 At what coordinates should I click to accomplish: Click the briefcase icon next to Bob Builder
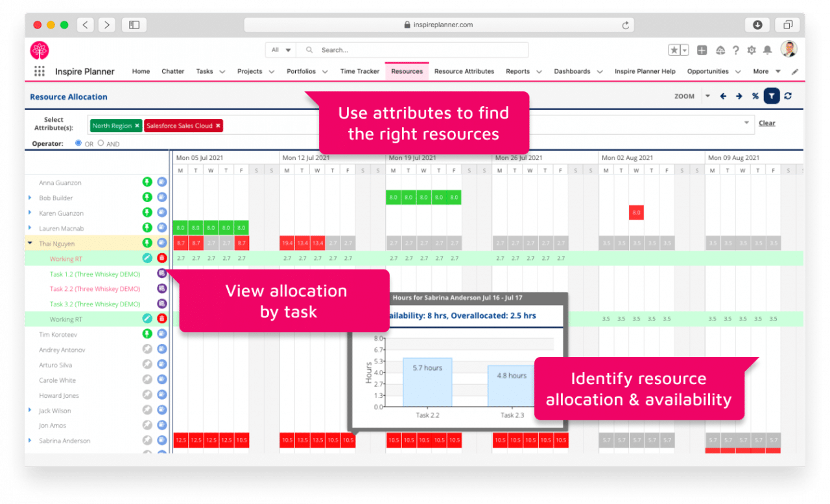point(161,197)
